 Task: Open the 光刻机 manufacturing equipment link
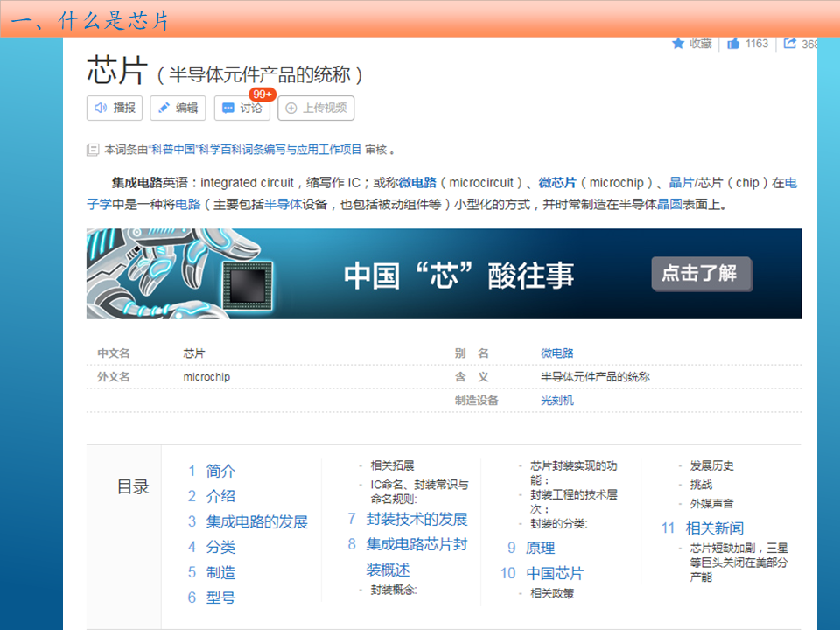[x=557, y=400]
